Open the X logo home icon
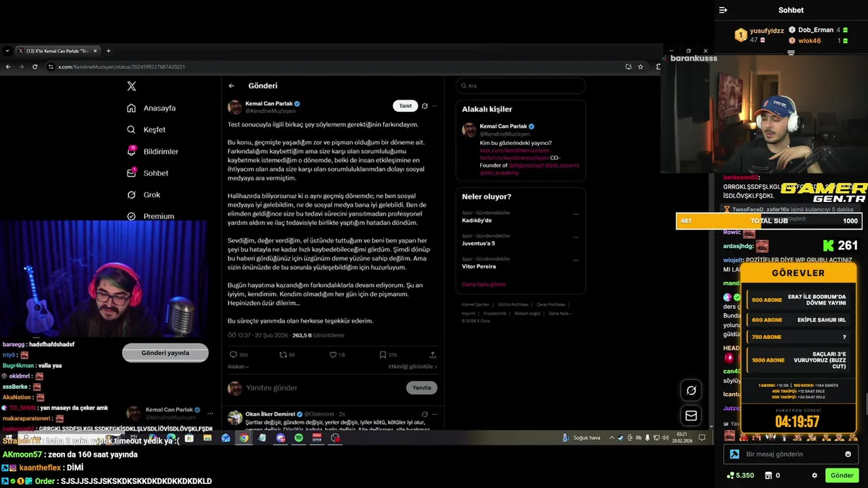The width and height of the screenshot is (868, 488). (132, 86)
